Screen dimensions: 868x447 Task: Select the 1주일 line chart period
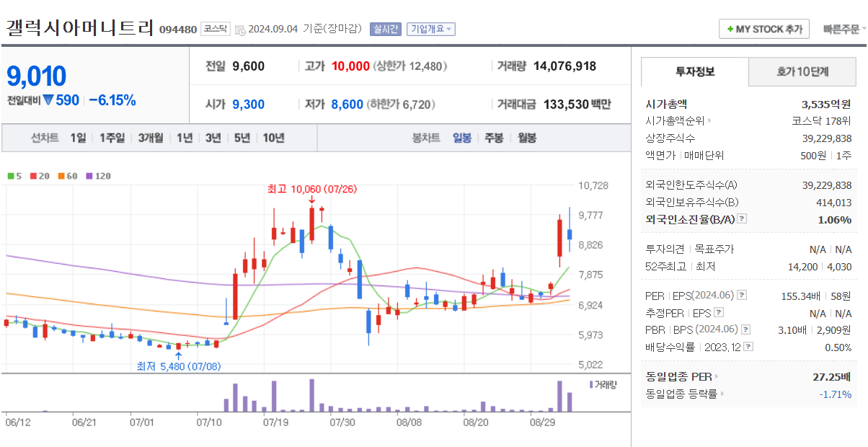pyautogui.click(x=112, y=138)
